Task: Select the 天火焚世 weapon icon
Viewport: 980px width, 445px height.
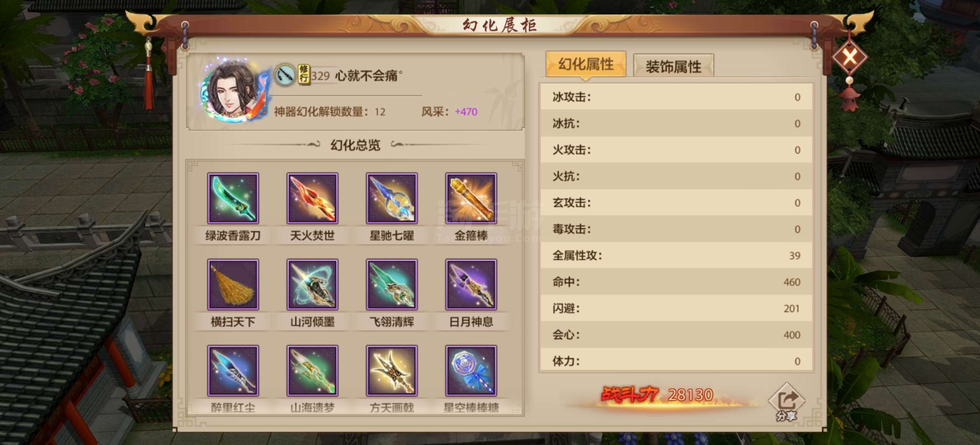Action: tap(312, 198)
